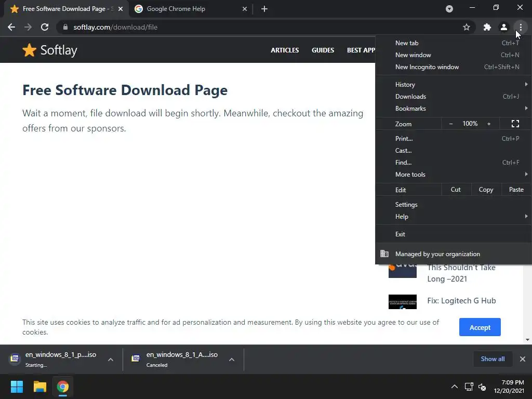This screenshot has width=532, height=399.
Task: Click the muted volume tray icon
Action: click(482, 387)
